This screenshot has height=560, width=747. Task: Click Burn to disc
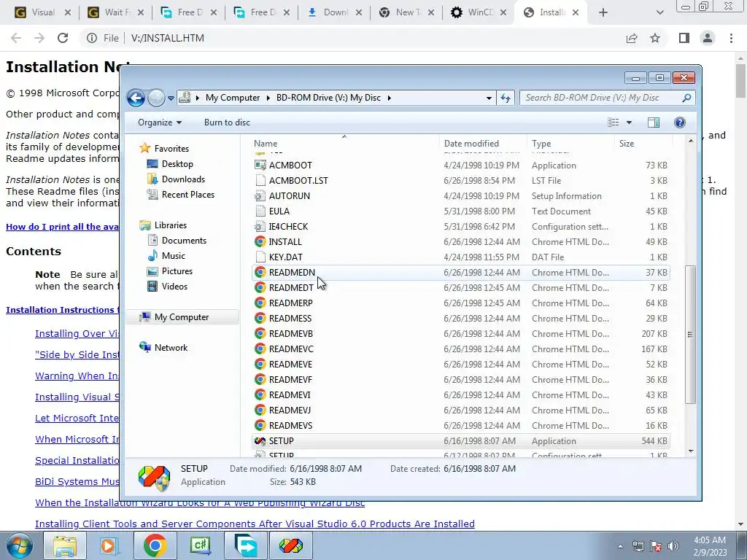[227, 122]
